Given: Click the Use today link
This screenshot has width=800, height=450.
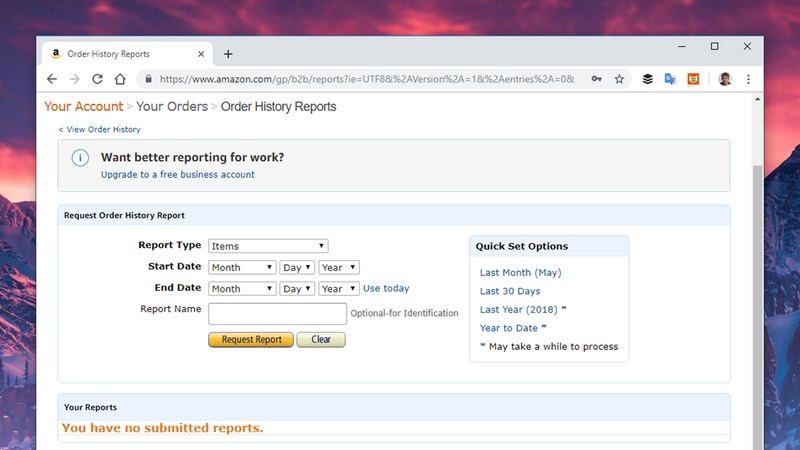Looking at the screenshot, I should click(x=386, y=288).
